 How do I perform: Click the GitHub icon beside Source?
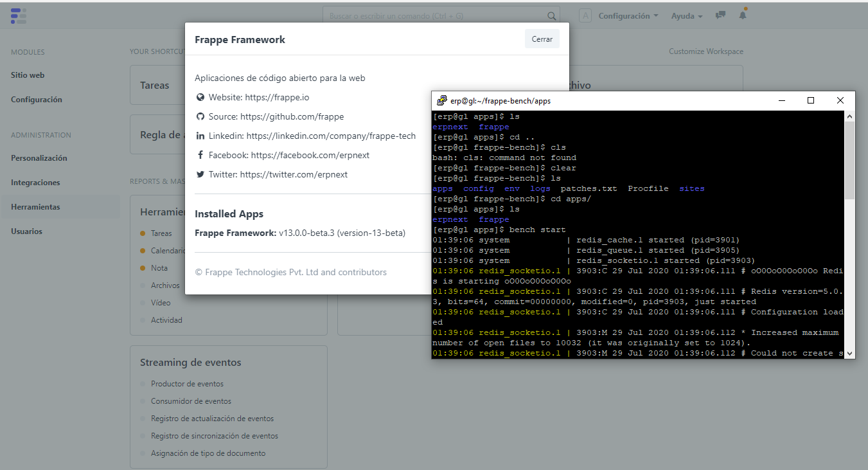tap(200, 116)
